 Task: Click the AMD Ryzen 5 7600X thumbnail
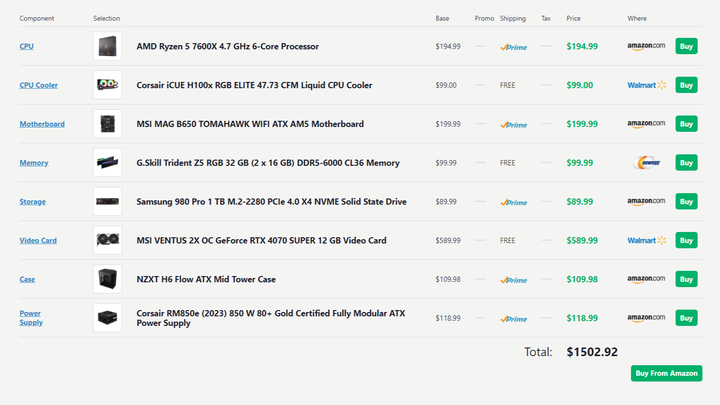point(107,46)
